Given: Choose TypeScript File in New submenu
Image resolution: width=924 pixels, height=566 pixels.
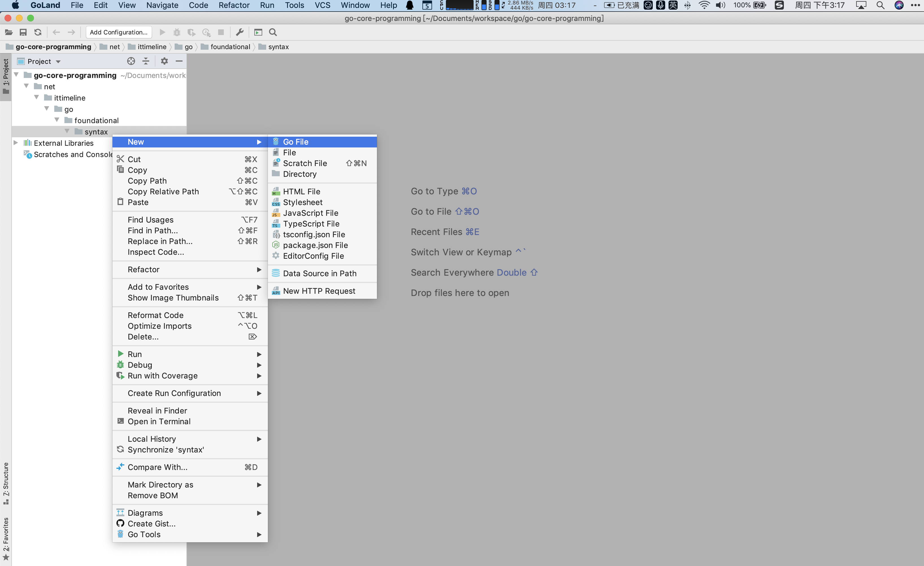Looking at the screenshot, I should [x=322, y=224].
